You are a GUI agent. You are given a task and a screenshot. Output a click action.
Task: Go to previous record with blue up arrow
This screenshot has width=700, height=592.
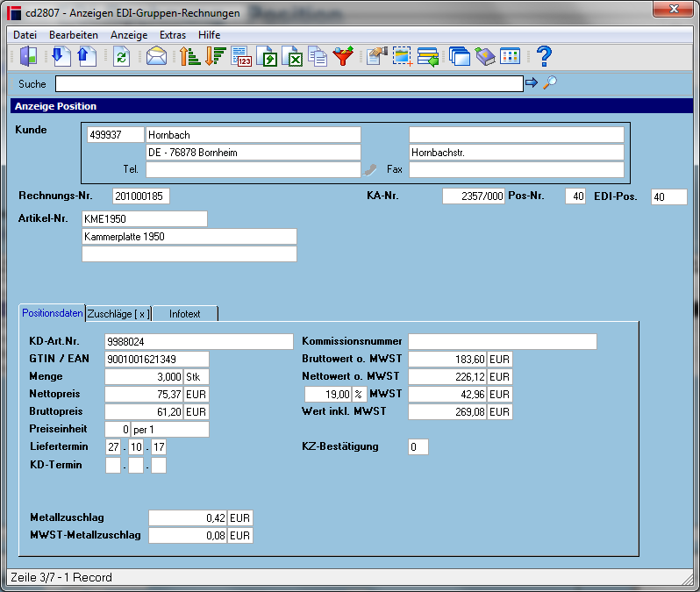coord(87,57)
